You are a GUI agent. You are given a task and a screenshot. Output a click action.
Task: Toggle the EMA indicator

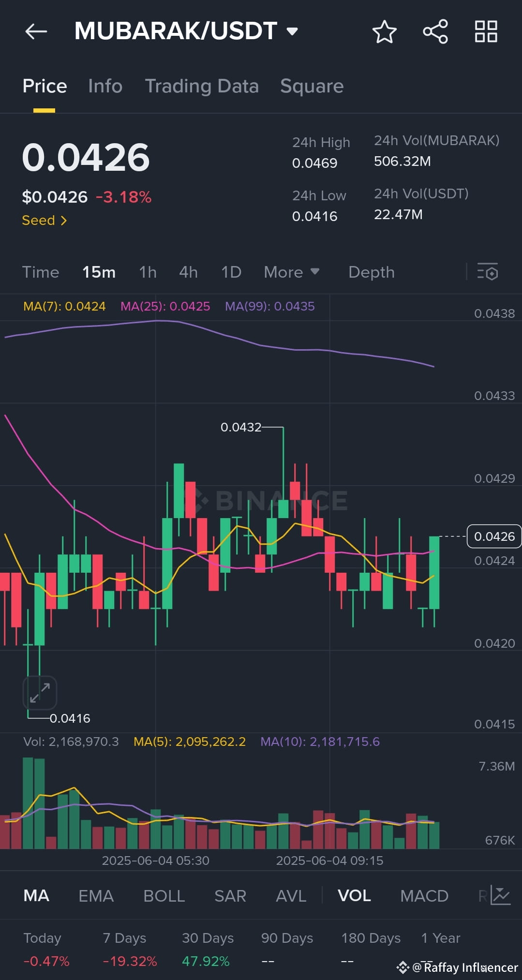coord(96,896)
